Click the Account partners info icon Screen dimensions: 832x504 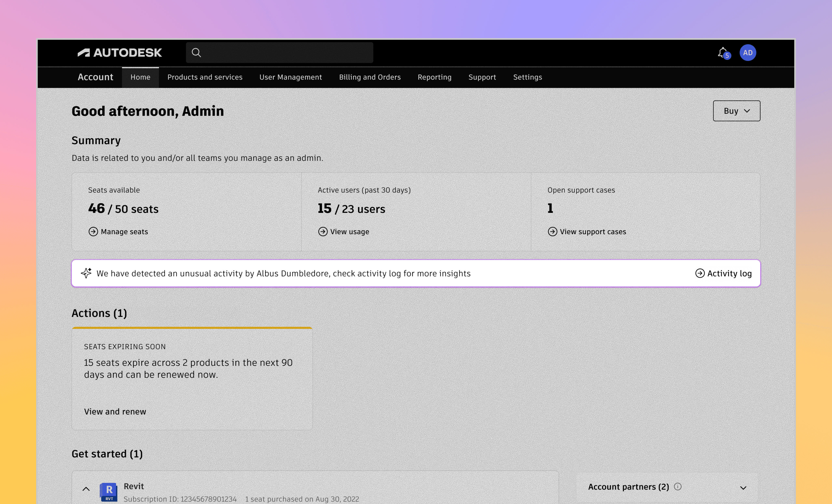[678, 486]
